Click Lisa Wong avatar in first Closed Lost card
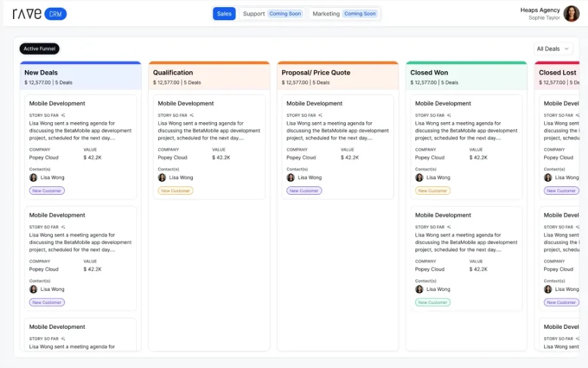Image resolution: width=588 pixels, height=368 pixels. tap(548, 177)
